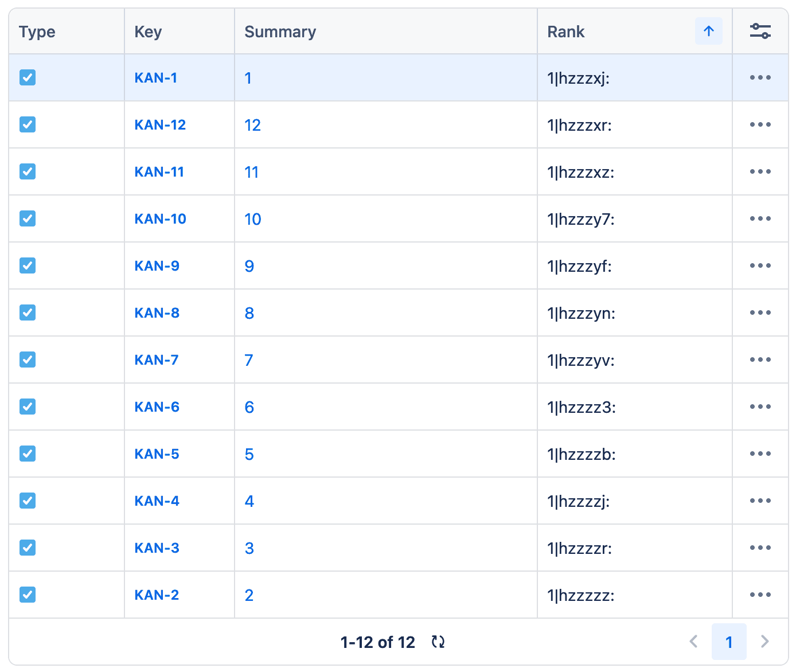
Task: Open more actions for KAN-9 row
Action: click(760, 265)
